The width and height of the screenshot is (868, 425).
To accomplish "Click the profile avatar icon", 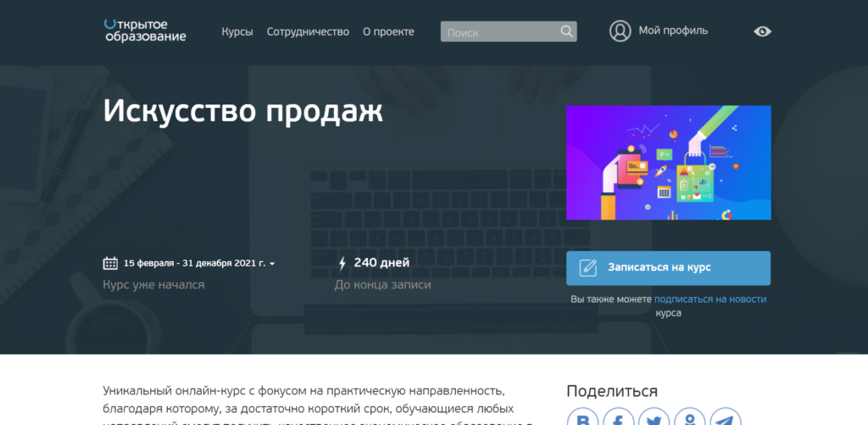I will [x=620, y=31].
